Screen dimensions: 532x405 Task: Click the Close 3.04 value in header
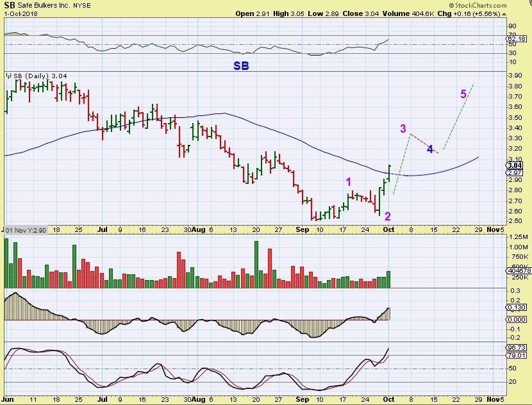pyautogui.click(x=360, y=14)
